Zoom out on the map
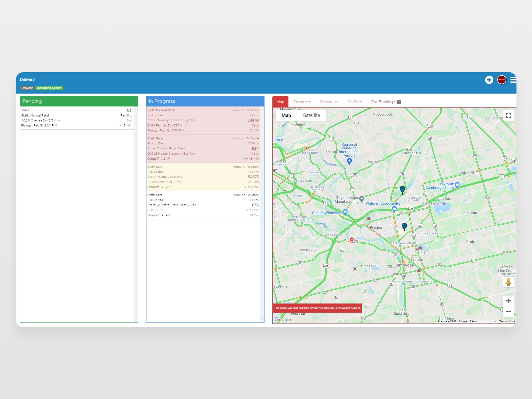Viewport: 532px width, 399px height. coord(509,312)
